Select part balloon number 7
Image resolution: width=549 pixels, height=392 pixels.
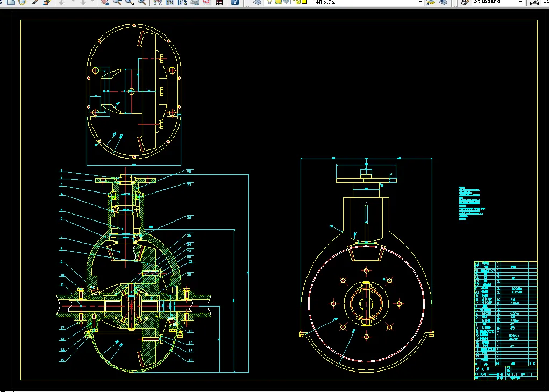click(61, 237)
